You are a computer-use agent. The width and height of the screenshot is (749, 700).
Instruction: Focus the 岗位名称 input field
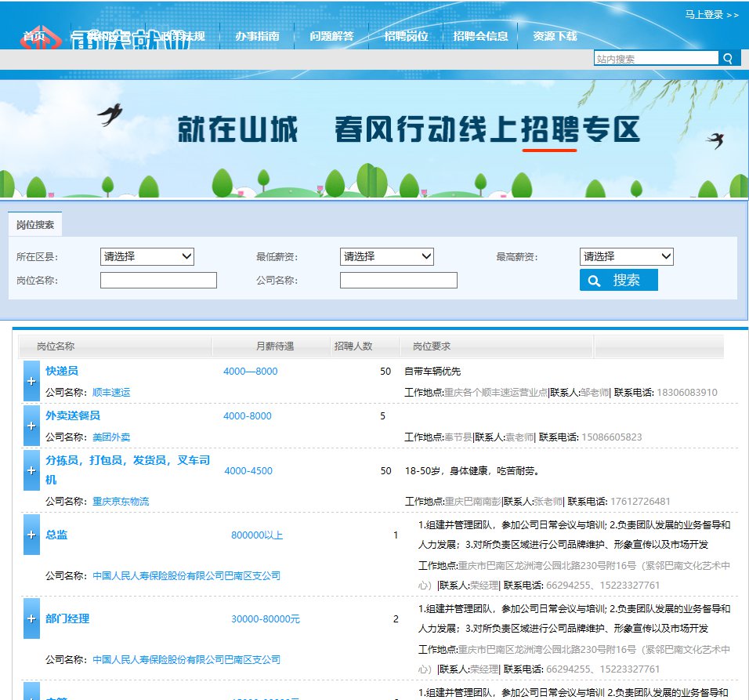pyautogui.click(x=158, y=281)
